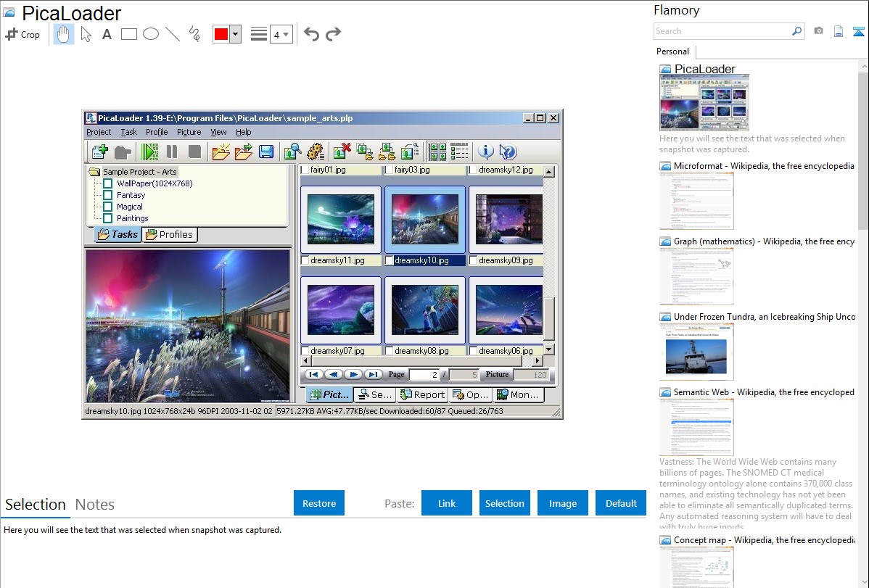Click PicaLoader's question mark help icon
The width and height of the screenshot is (869, 588).
[x=508, y=152]
